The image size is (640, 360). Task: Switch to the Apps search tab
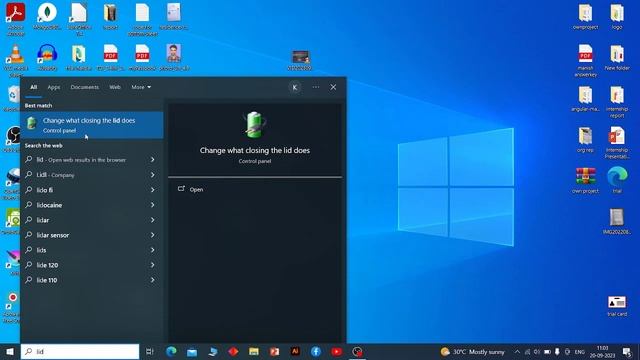click(53, 87)
